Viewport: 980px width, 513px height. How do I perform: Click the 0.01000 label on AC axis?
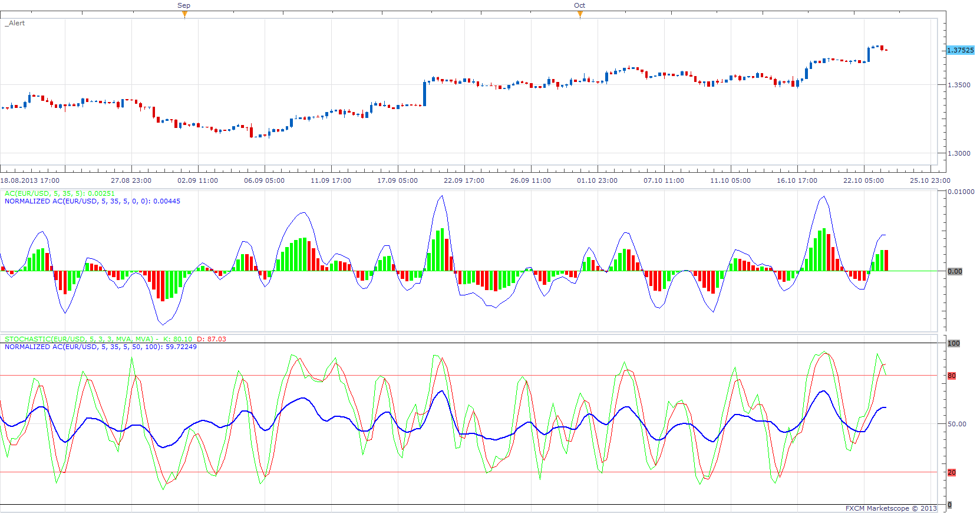(961, 192)
